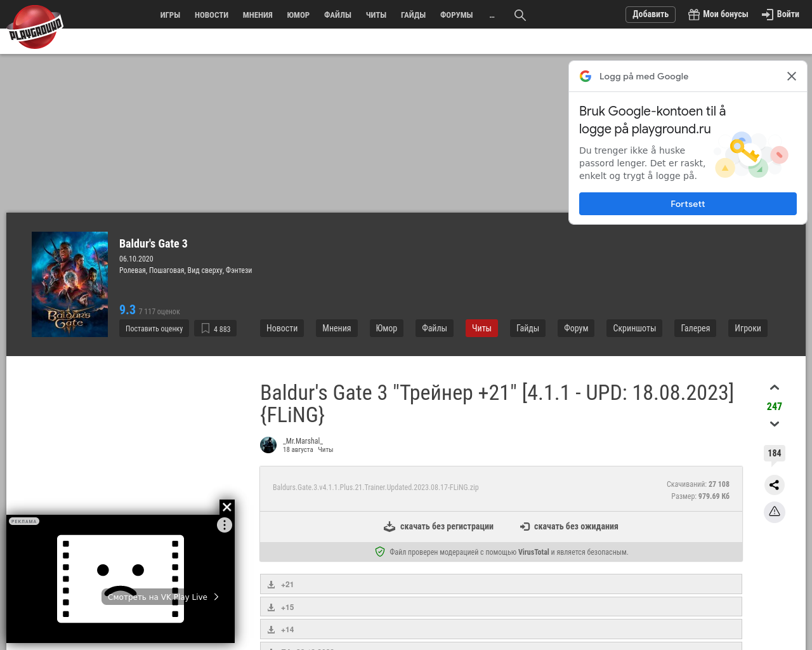
Task: Open Baldur's Gate 3 cover image
Action: point(70,284)
